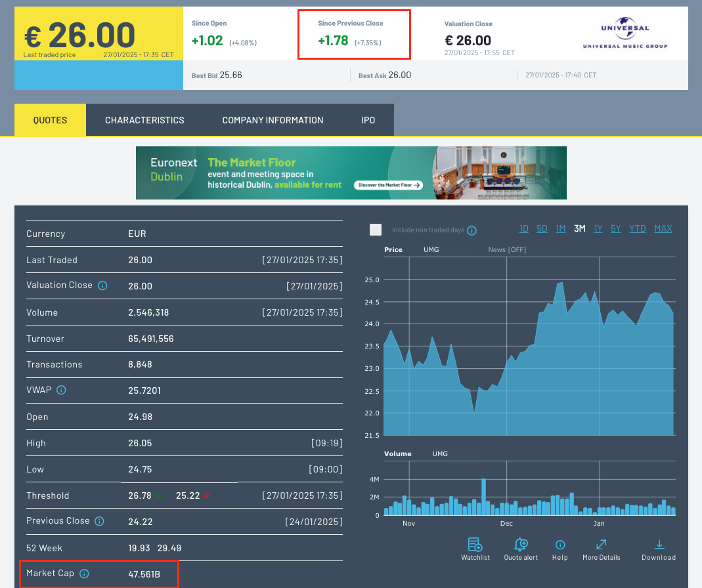Image resolution: width=702 pixels, height=588 pixels.
Task: Switch to the Characteristics tab
Action: pyautogui.click(x=144, y=120)
